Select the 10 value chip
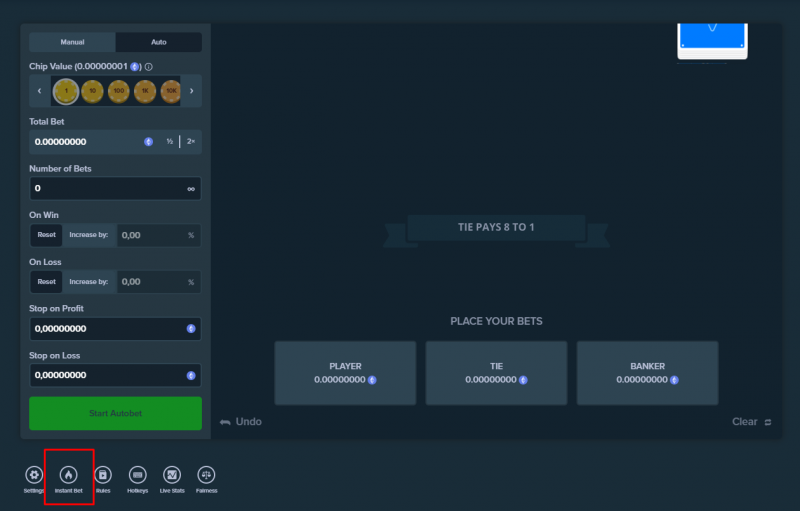This screenshot has width=800, height=511. (92, 91)
